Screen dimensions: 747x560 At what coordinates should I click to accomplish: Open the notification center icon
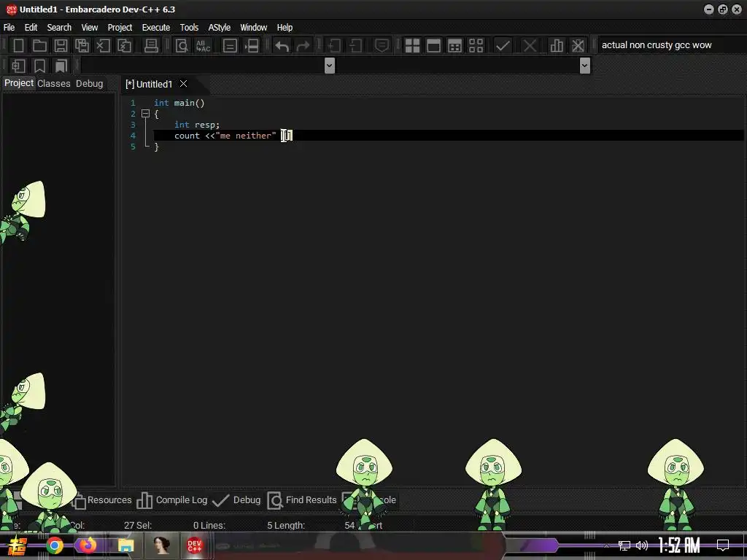pyautogui.click(x=723, y=545)
